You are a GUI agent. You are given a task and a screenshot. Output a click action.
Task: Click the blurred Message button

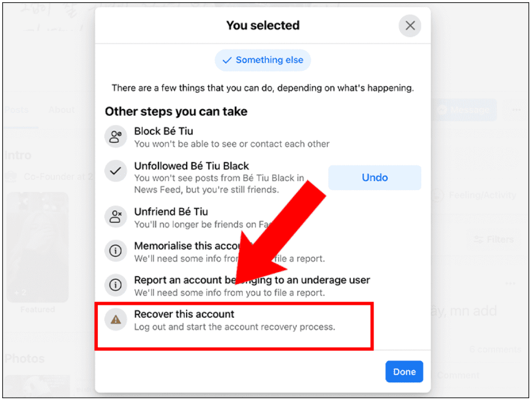click(465, 110)
